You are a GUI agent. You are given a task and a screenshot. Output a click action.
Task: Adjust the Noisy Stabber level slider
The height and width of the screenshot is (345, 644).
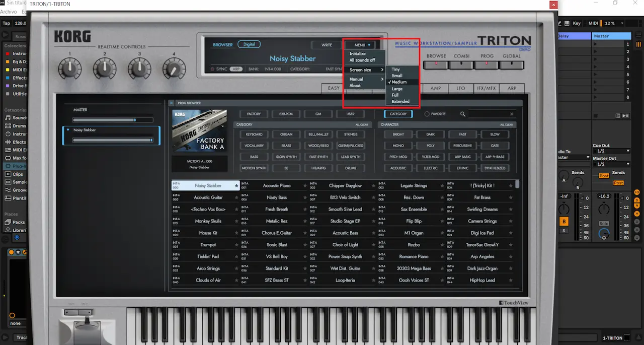(113, 140)
